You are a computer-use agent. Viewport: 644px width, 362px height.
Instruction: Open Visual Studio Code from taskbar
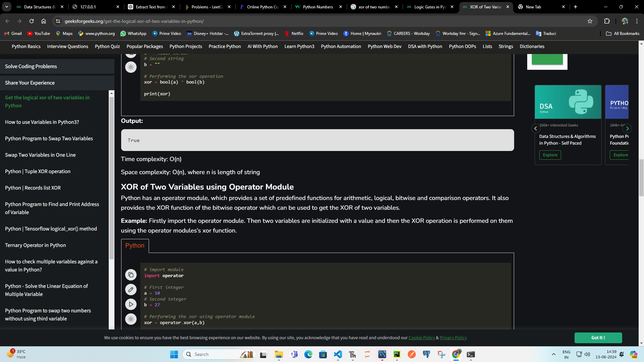[x=338, y=354]
